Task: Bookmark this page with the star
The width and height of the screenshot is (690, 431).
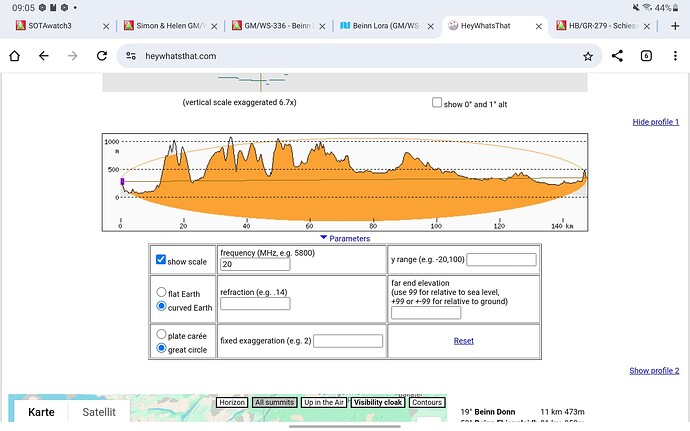Action: 588,56
